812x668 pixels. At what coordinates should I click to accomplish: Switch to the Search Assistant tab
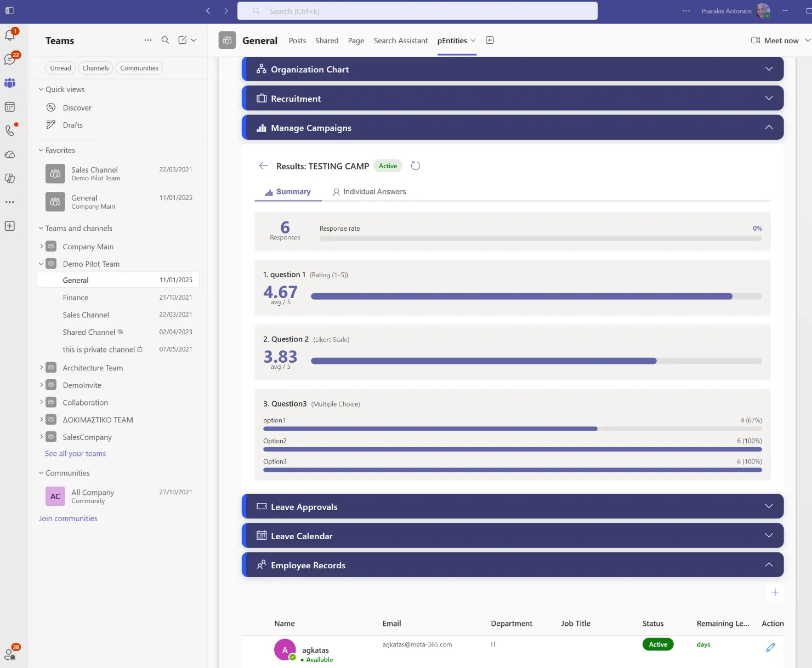(401, 41)
